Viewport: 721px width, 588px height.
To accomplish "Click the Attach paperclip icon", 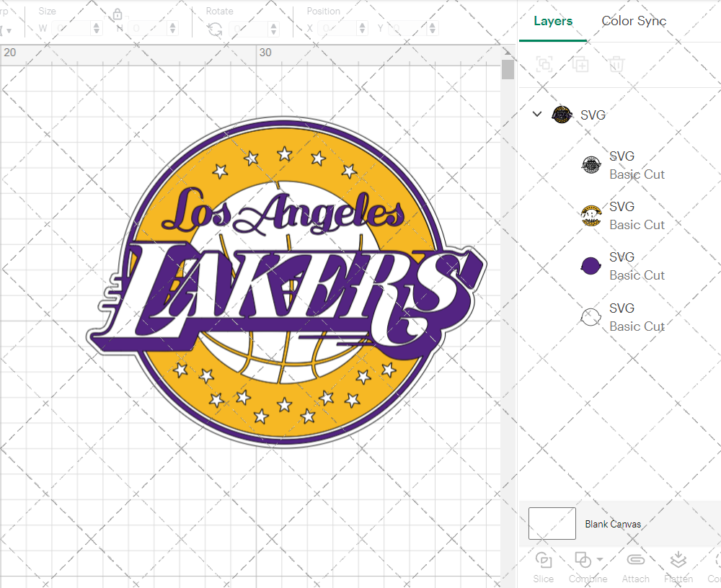I will point(635,559).
